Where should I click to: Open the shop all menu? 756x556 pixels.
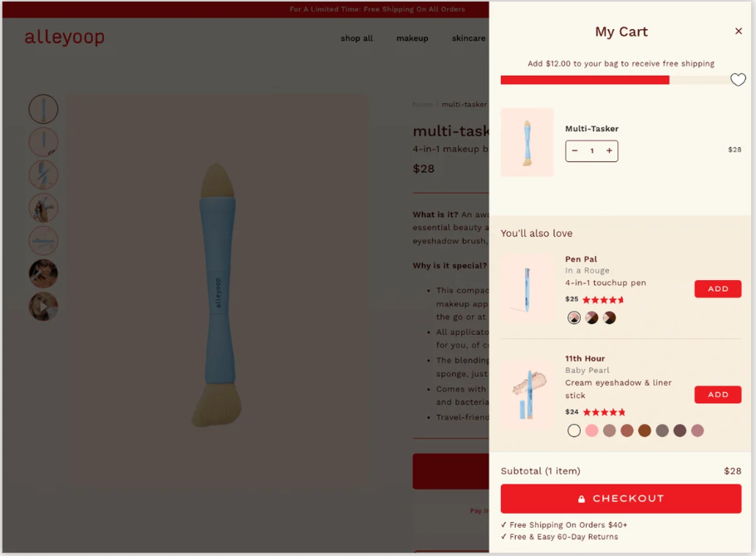pyautogui.click(x=356, y=38)
